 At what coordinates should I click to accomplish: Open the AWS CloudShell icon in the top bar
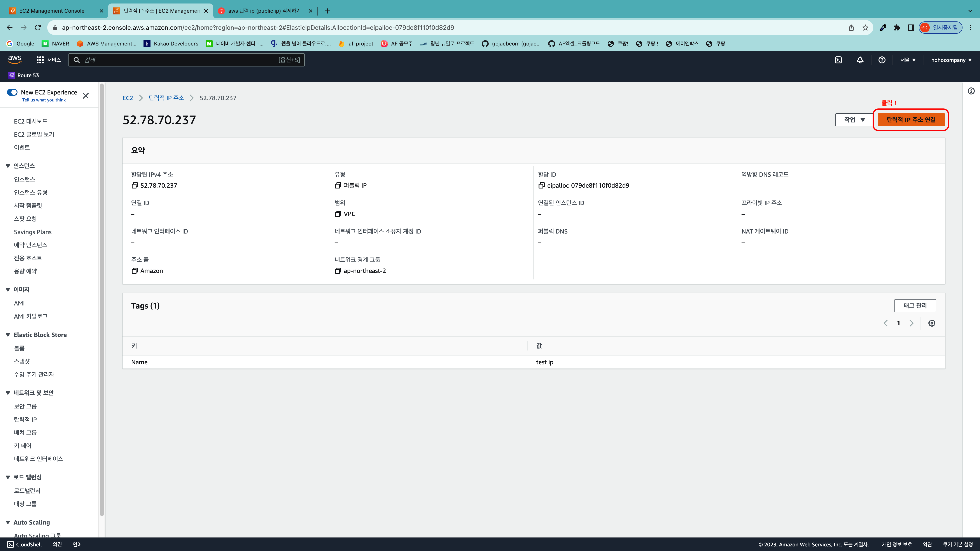pos(838,60)
